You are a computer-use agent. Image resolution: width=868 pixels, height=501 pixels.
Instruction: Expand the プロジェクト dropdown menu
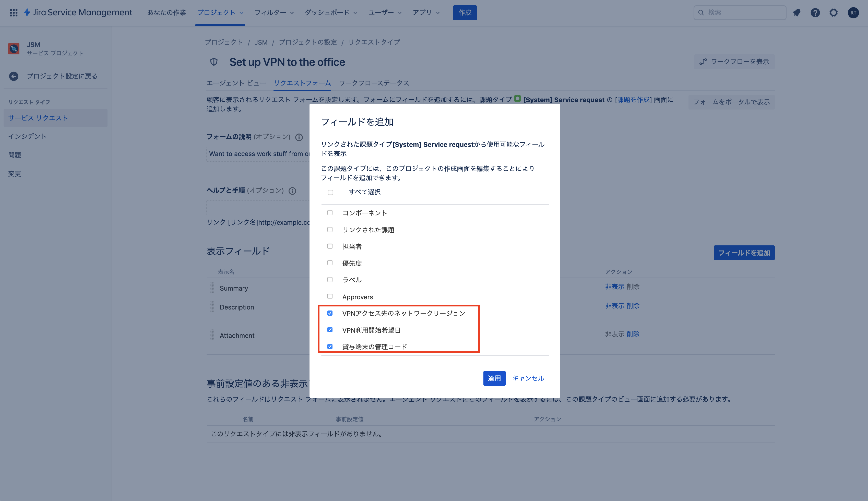(x=220, y=13)
